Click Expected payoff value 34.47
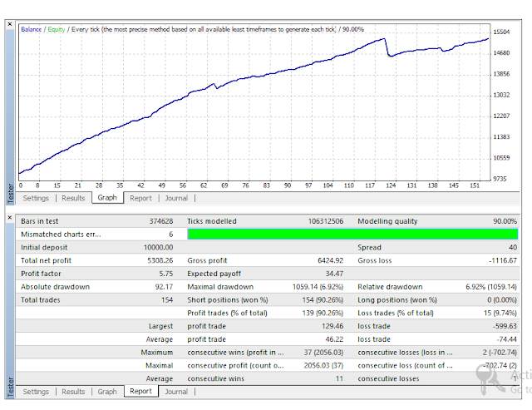Viewport: 532px width, 410px height. [334, 274]
